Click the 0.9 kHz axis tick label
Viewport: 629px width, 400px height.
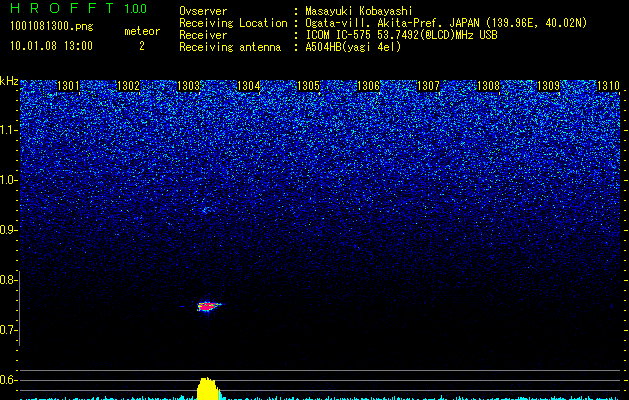[x=8, y=230]
